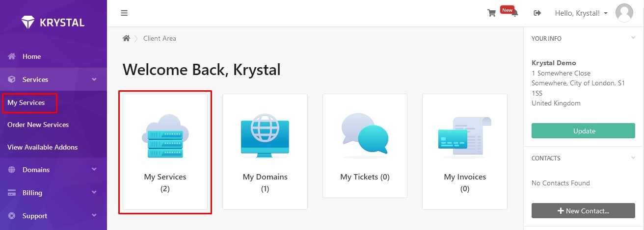Expand the Support menu chevron

click(x=94, y=216)
